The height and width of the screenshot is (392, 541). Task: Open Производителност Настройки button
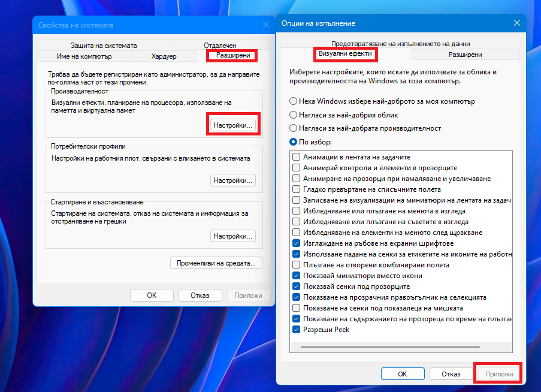(x=233, y=125)
